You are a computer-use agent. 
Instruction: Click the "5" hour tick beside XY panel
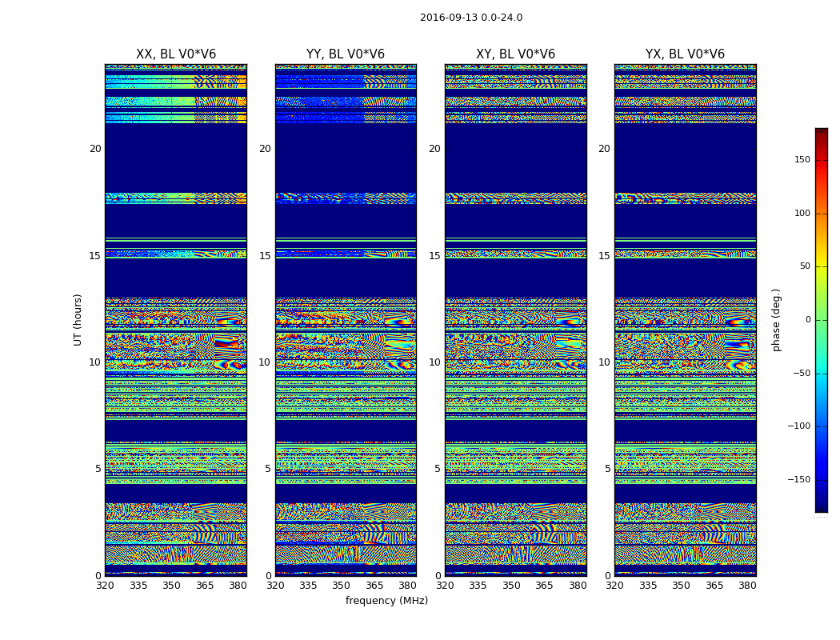438,469
